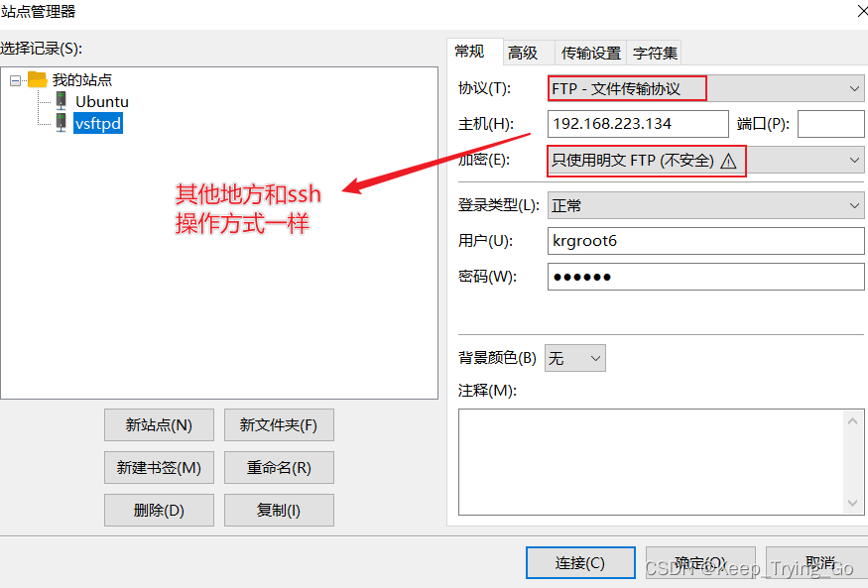Click the 新站点 button

click(159, 424)
